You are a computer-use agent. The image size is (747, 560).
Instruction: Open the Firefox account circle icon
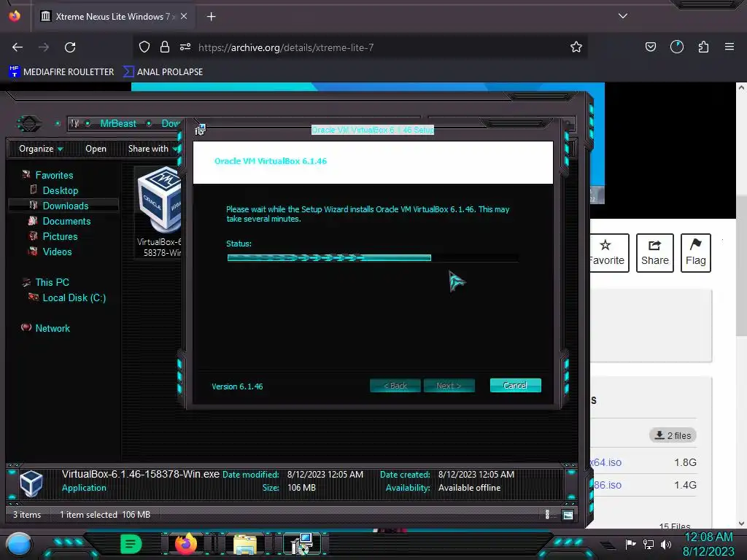(x=677, y=47)
